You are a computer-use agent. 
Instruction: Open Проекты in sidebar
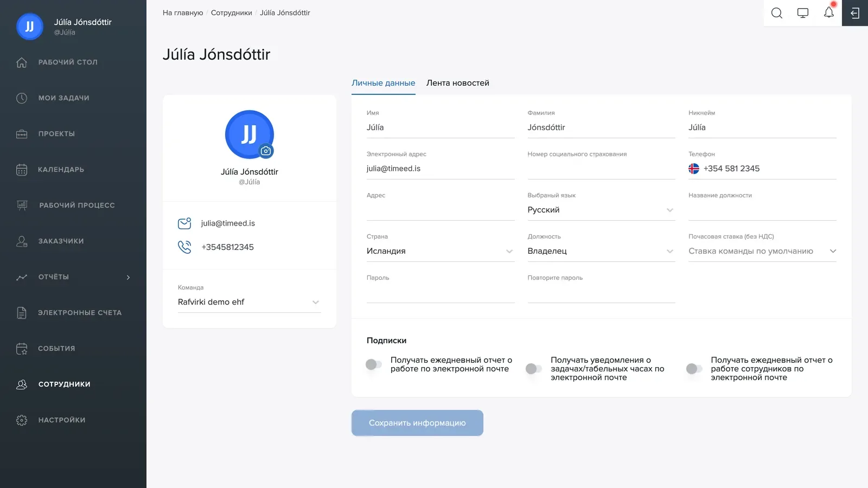(x=56, y=134)
